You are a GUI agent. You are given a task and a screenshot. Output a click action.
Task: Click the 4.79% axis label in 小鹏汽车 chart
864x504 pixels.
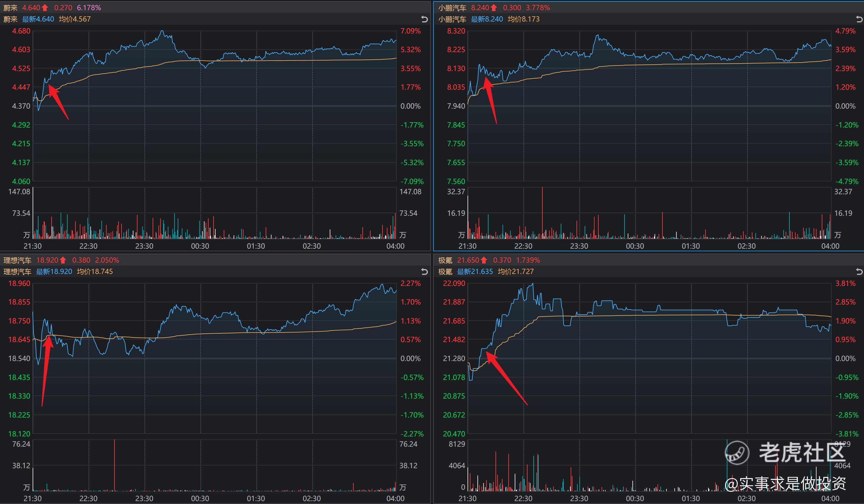click(x=845, y=31)
